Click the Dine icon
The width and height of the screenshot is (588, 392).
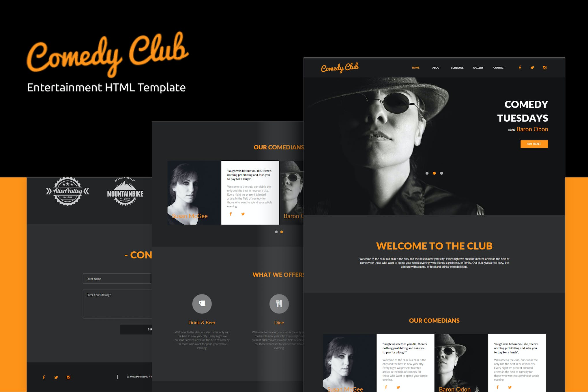click(279, 303)
